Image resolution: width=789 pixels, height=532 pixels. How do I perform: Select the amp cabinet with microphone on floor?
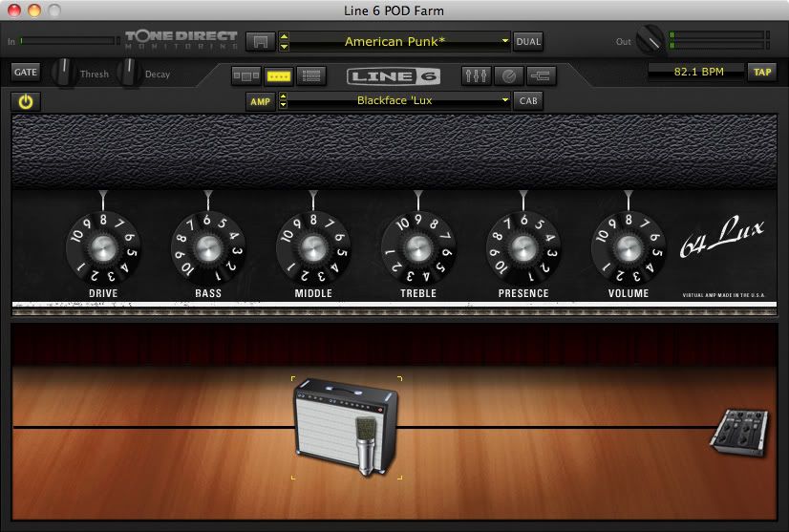(x=346, y=427)
